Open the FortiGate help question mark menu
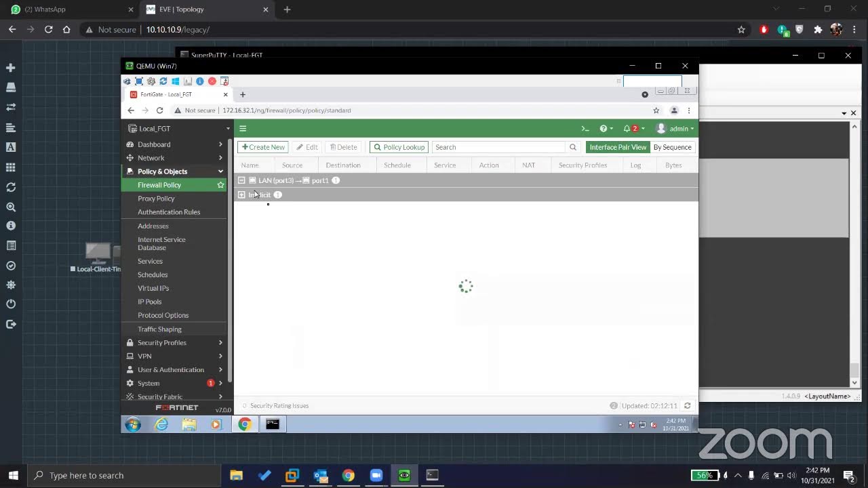 606,129
